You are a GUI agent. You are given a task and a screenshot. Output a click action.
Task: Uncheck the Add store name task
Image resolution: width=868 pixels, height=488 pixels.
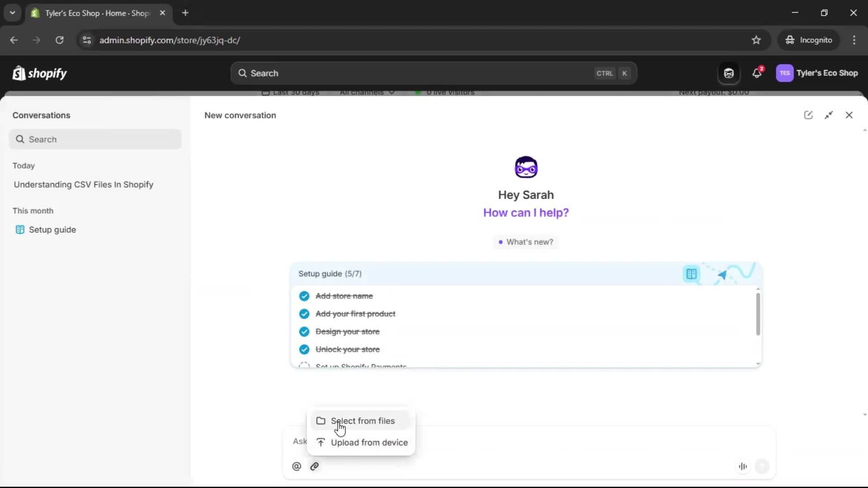[x=304, y=296]
